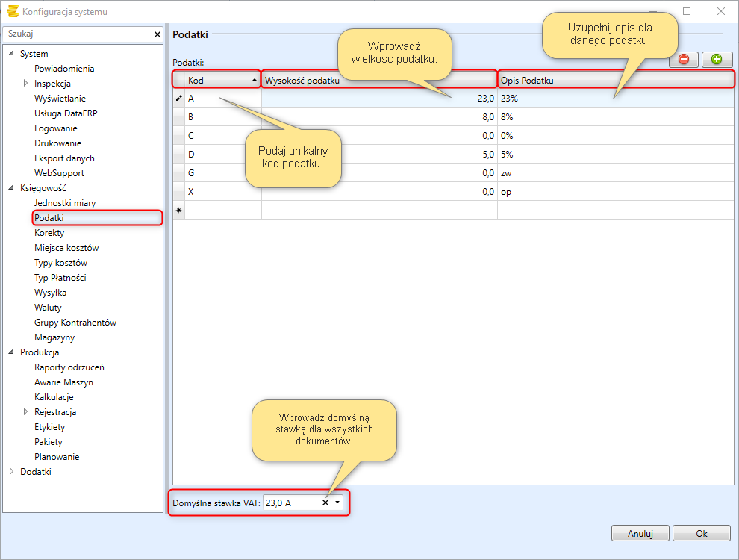Click the red remove tax row button
Viewport: 739px width, 560px height.
click(x=683, y=60)
